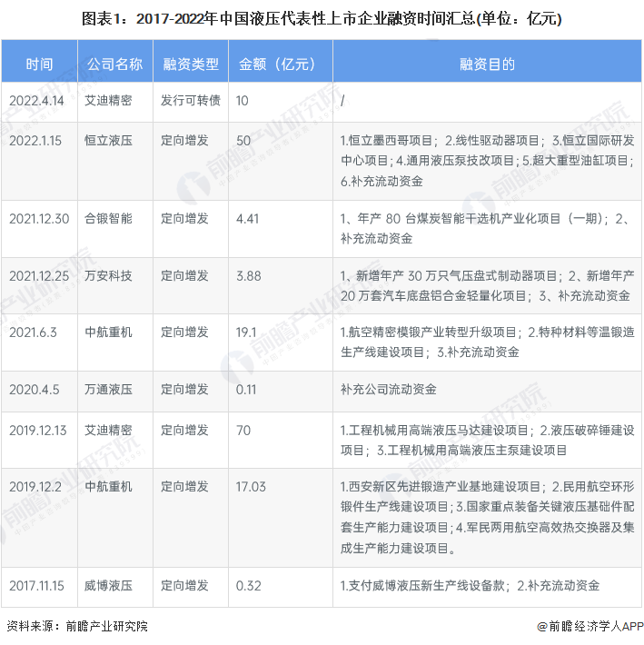Viewport: 644px width, 645px height.
Task: Click the source note 资料来源：前瞻产业研究院
Action: pyautogui.click(x=77, y=626)
